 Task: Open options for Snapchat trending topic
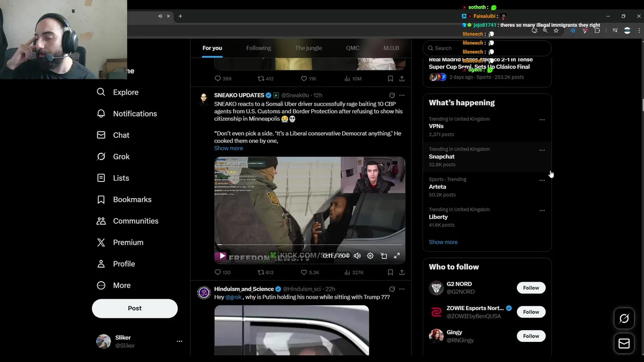point(542,150)
